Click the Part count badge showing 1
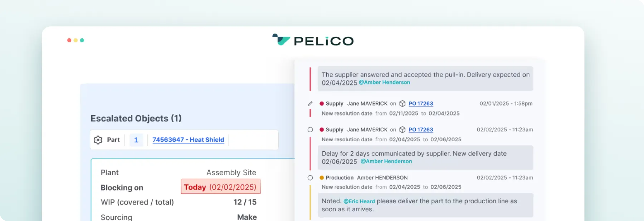644x221 pixels. [136, 140]
